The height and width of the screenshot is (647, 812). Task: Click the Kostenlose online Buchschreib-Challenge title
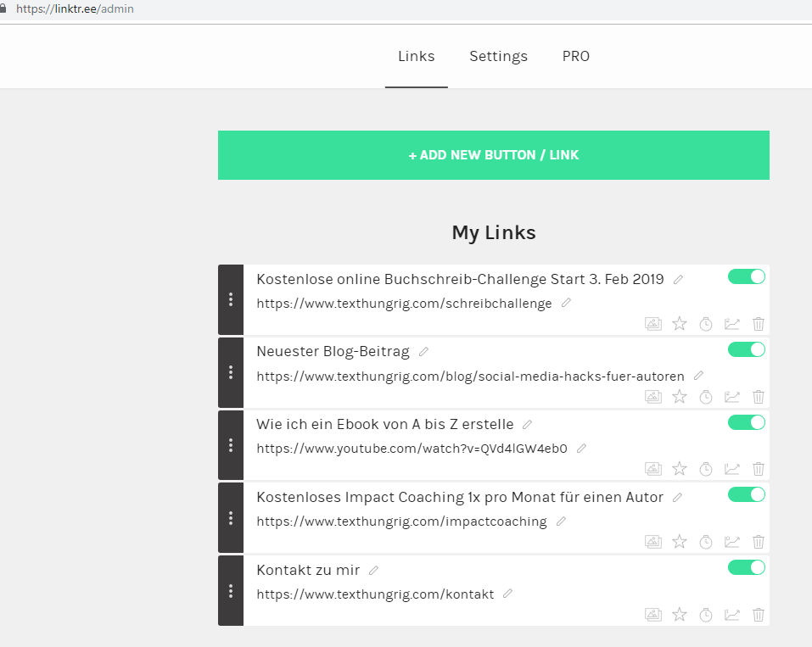point(460,280)
